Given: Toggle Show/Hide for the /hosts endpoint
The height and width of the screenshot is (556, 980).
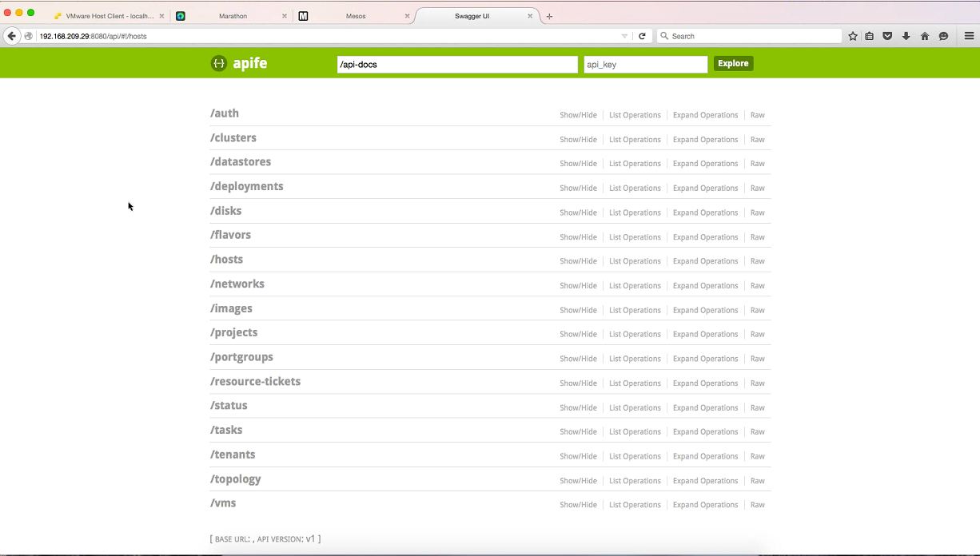Looking at the screenshot, I should pyautogui.click(x=578, y=261).
